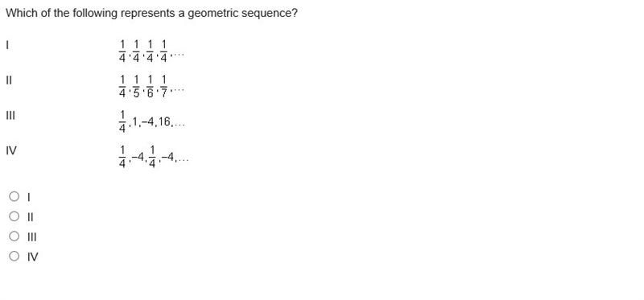Select the radio button for option II
This screenshot has height=300, width=644.
14,216
